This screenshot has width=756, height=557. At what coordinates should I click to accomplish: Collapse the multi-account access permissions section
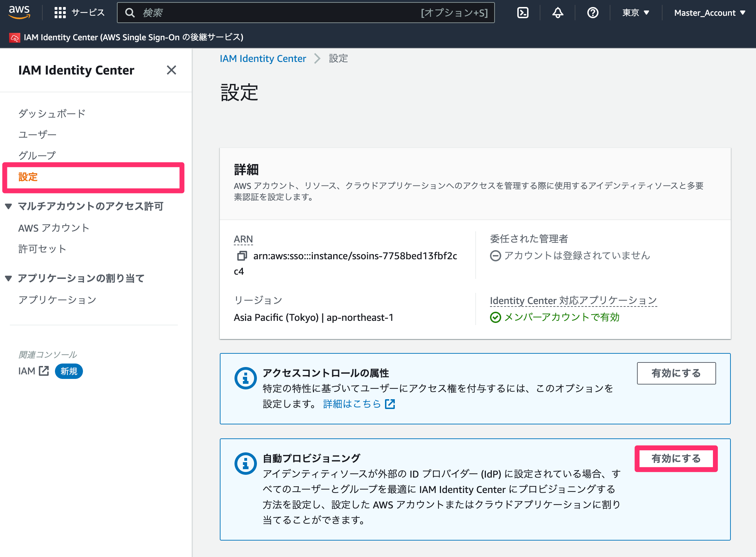[9, 206]
